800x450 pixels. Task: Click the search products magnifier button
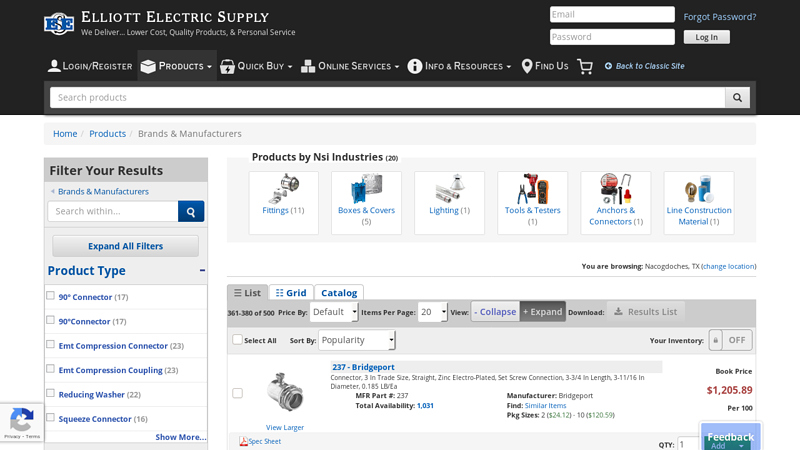click(x=737, y=97)
